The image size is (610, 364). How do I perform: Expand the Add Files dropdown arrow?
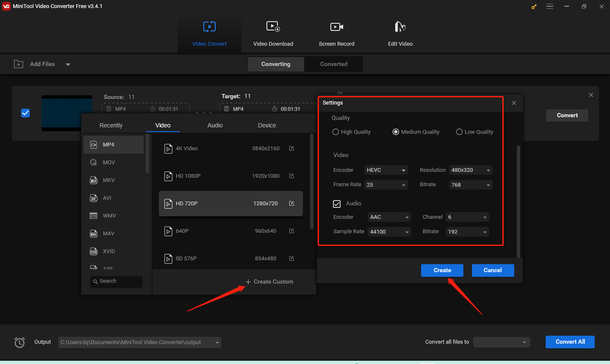[68, 64]
